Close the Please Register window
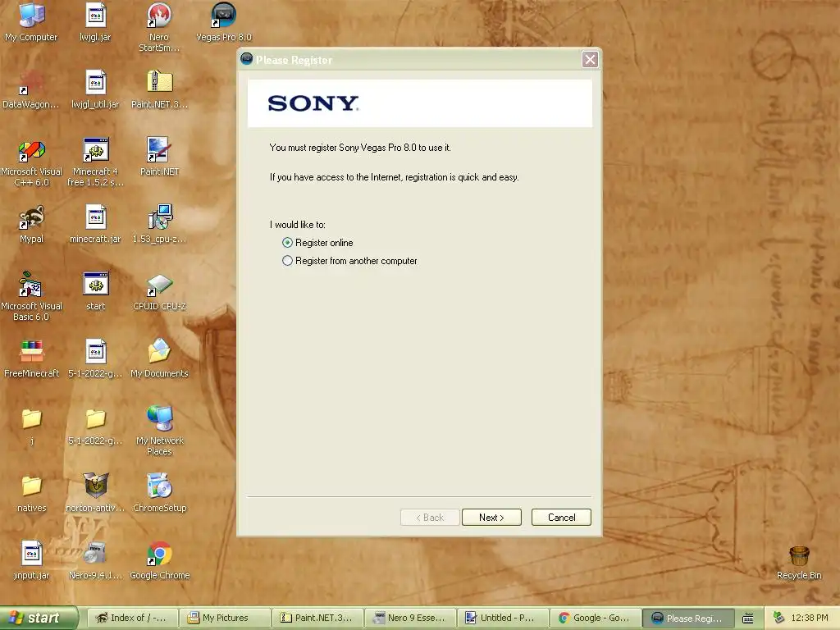This screenshot has height=630, width=840. [x=590, y=59]
